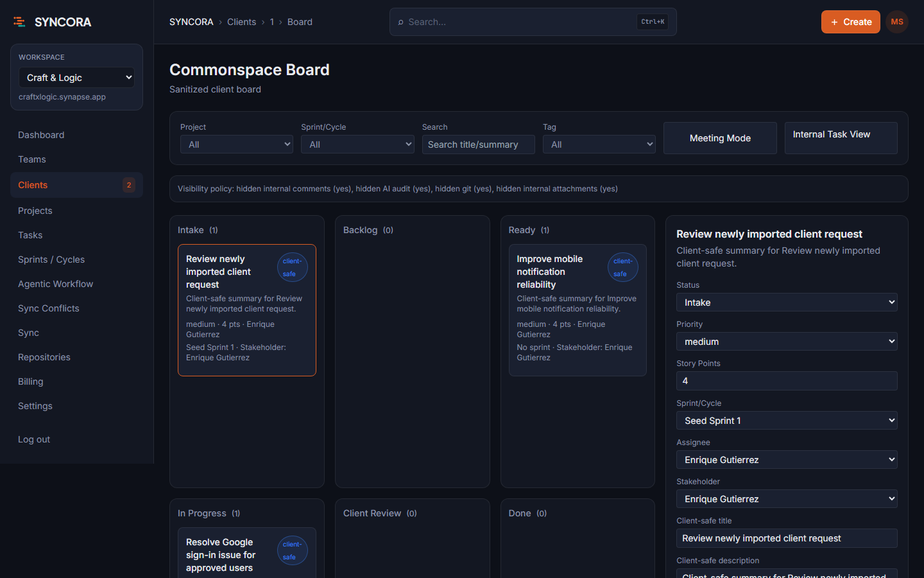Click the Client-safe title field
Image resolution: width=924 pixels, height=578 pixels.
[x=787, y=538]
